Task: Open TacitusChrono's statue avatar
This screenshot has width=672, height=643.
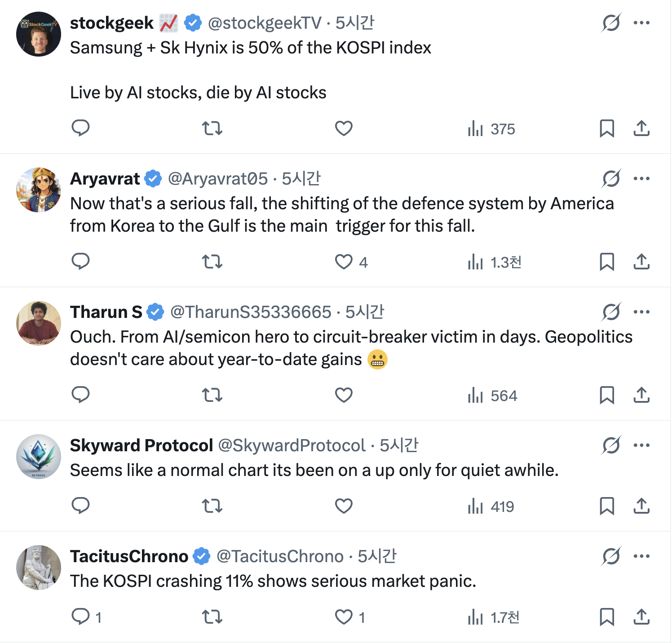Action: 39,568
